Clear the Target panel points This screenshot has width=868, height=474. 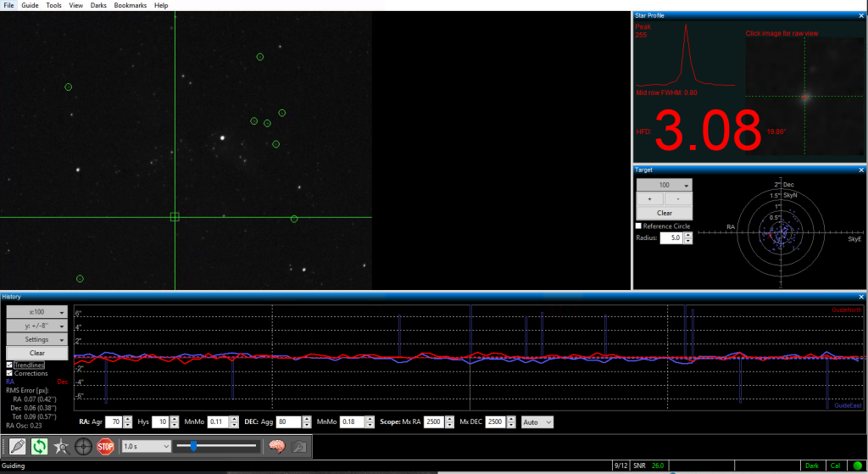click(x=665, y=213)
